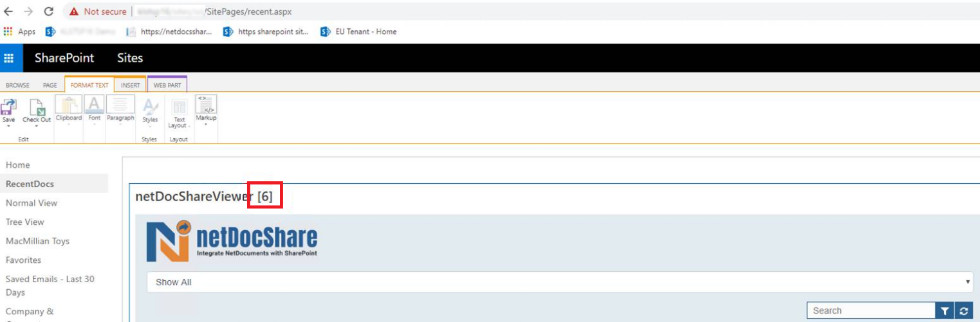Screen dimensions: 980x322
Task: Expand the Show All dropdown
Action: click(x=559, y=282)
